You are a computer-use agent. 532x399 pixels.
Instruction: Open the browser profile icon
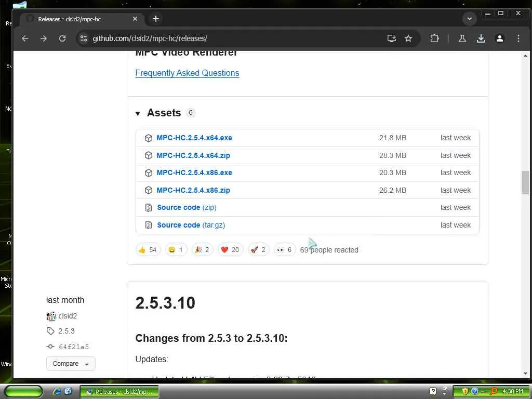(x=499, y=38)
